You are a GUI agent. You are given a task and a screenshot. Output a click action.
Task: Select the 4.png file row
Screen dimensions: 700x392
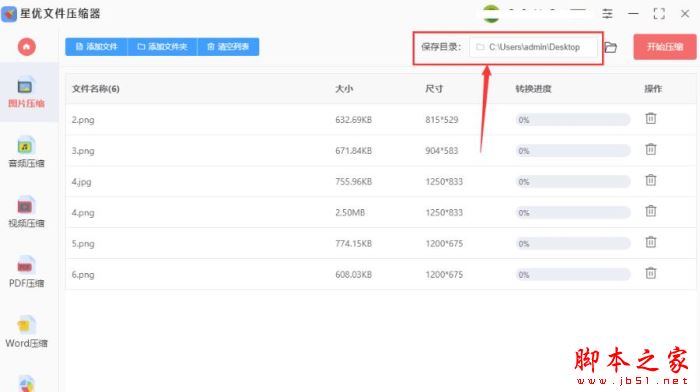(x=380, y=213)
